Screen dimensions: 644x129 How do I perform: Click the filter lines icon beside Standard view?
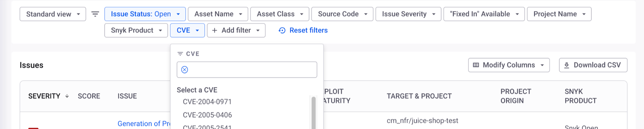(x=95, y=14)
